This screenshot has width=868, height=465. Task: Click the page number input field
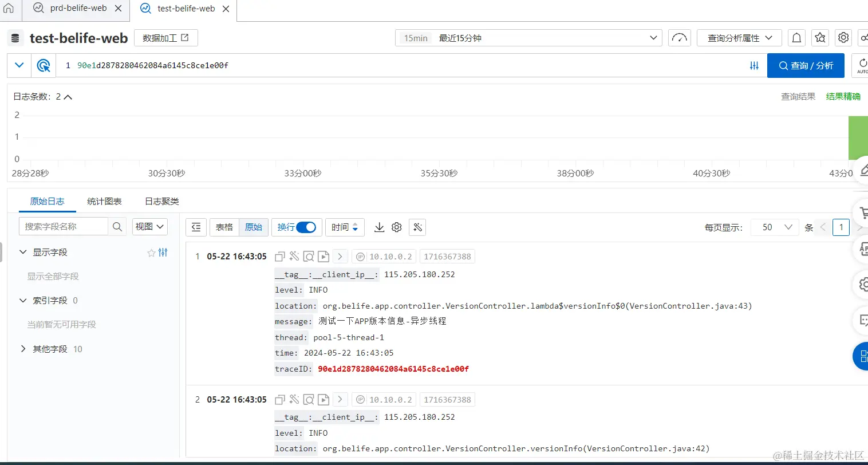coord(841,227)
